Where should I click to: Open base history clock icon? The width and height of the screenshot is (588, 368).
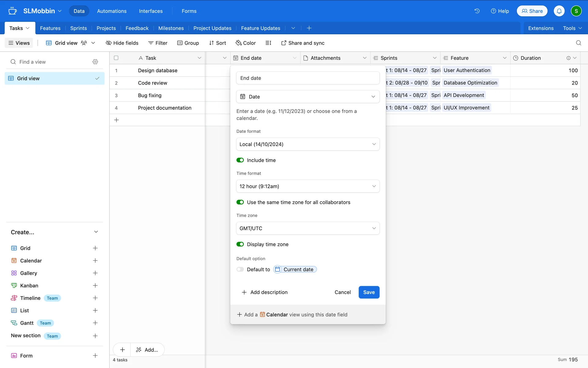(x=477, y=11)
